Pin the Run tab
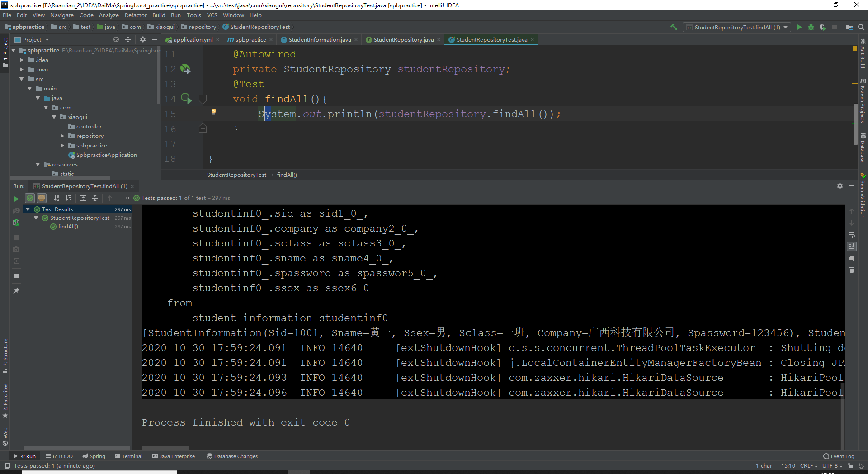This screenshot has width=868, height=474. coord(16,291)
